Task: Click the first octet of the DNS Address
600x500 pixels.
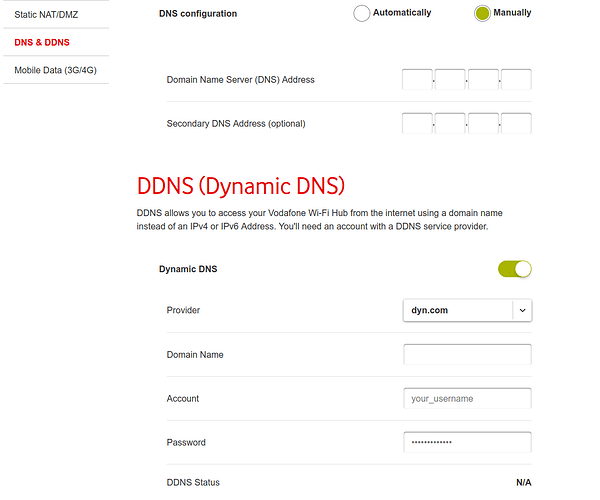Action: (x=417, y=80)
